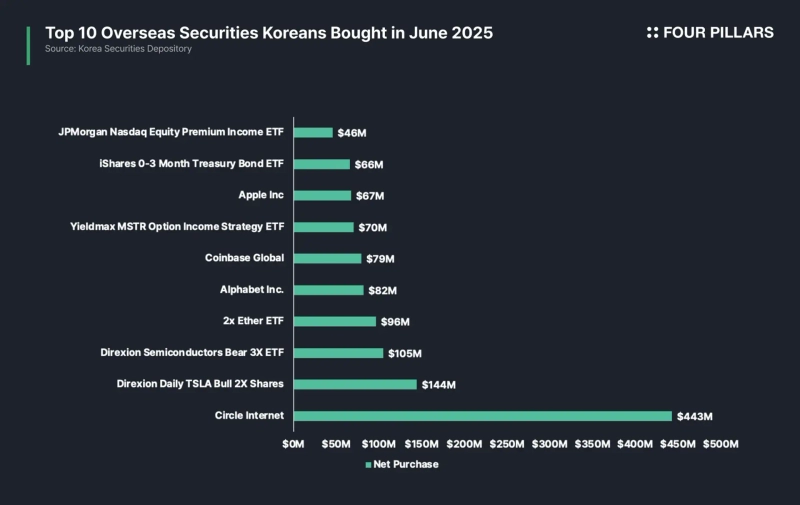Click the green Net Purchase legend swatch

point(367,464)
